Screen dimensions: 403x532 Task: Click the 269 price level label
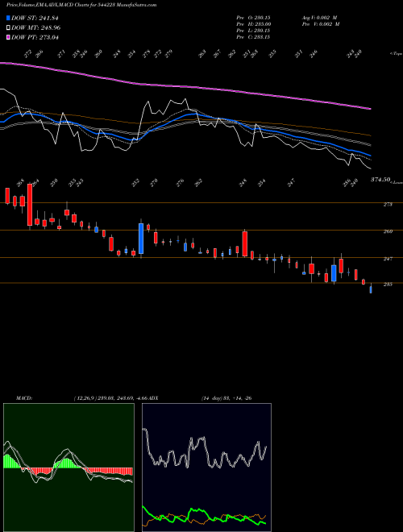(x=388, y=231)
